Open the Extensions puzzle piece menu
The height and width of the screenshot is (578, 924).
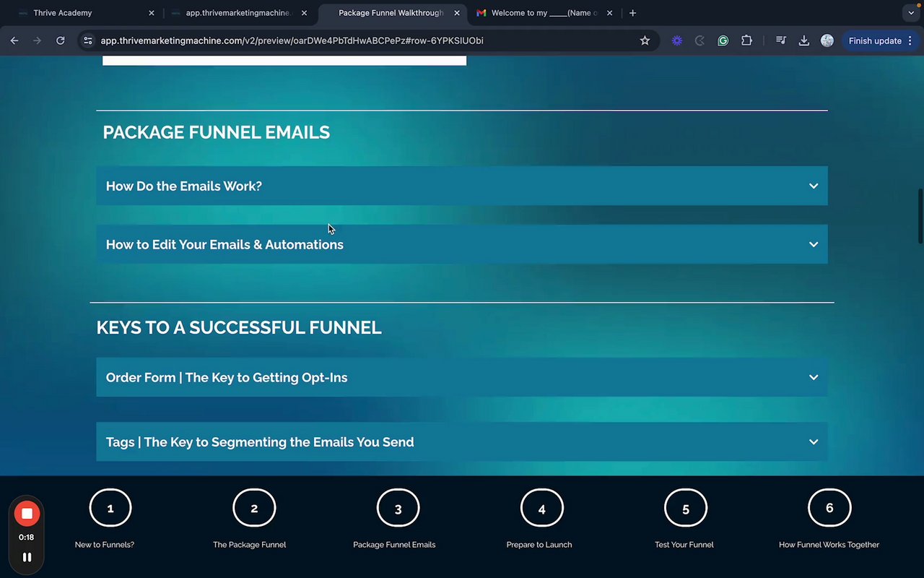click(x=746, y=41)
